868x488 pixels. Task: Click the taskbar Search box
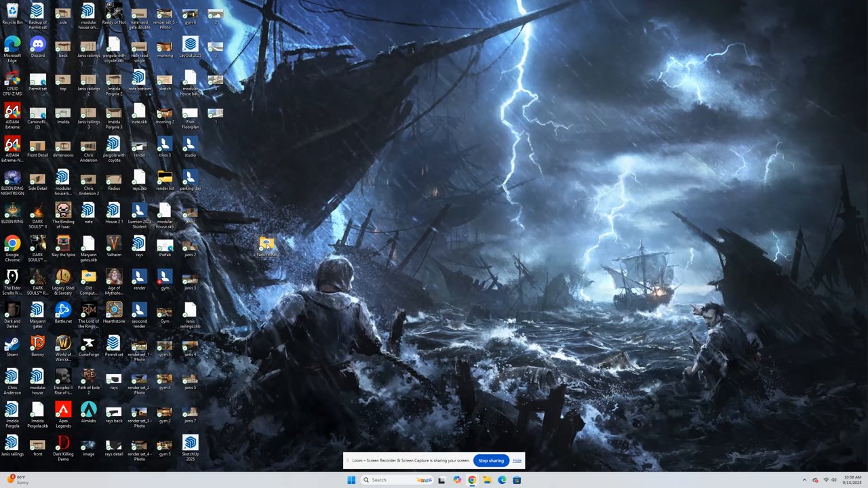pyautogui.click(x=397, y=480)
